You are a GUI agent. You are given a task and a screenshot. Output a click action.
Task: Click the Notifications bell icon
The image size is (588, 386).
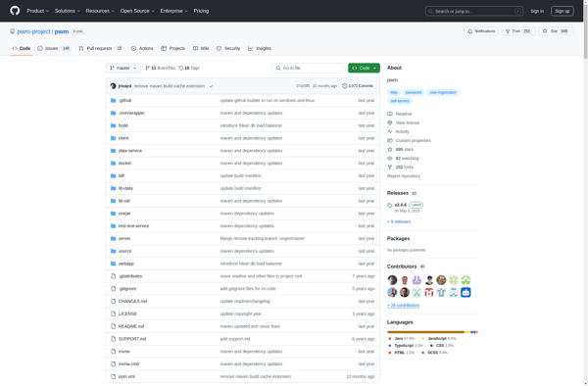click(469, 31)
